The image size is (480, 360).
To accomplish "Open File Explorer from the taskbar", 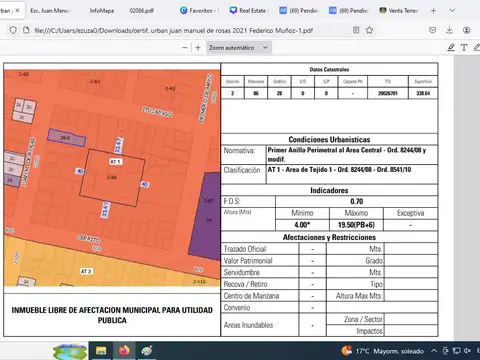I will click(101, 351).
